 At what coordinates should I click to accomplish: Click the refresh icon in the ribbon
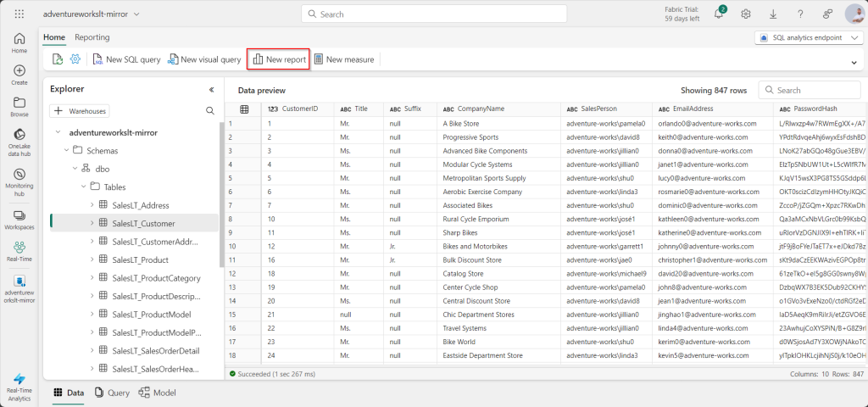58,59
